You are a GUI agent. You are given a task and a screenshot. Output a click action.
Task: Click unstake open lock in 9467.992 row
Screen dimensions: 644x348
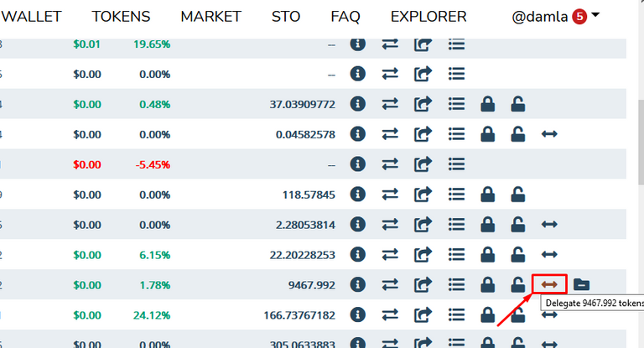tap(518, 284)
